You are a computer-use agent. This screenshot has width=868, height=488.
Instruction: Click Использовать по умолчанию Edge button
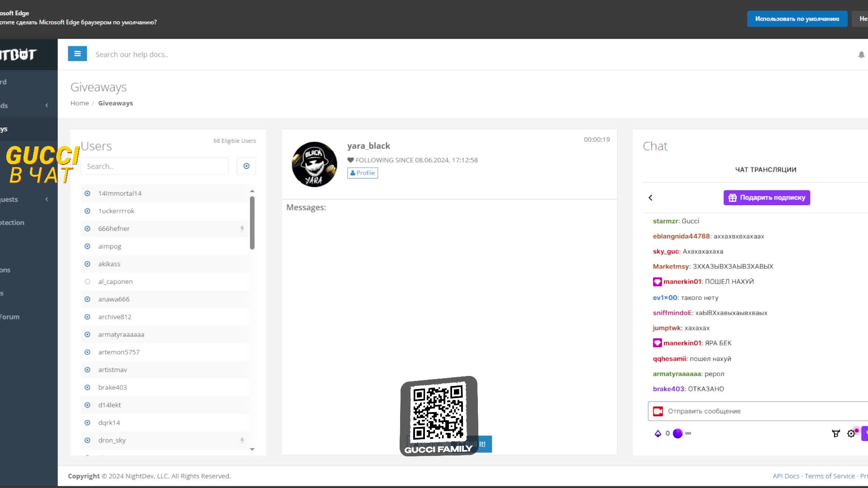(x=797, y=19)
